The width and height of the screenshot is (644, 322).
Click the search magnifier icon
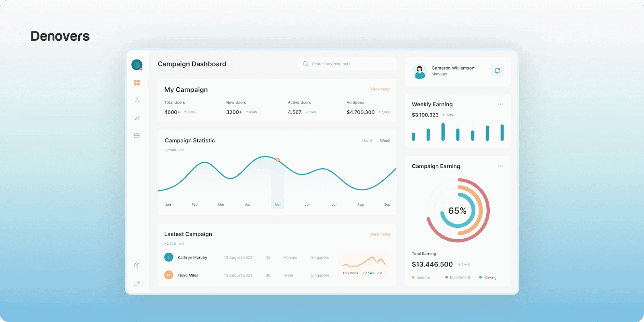pos(305,64)
